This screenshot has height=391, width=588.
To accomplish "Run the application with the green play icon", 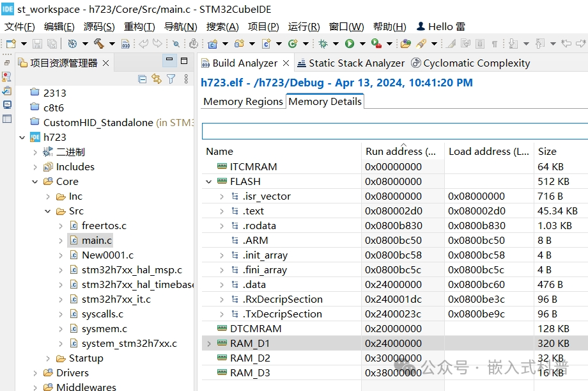I will 349,43.
